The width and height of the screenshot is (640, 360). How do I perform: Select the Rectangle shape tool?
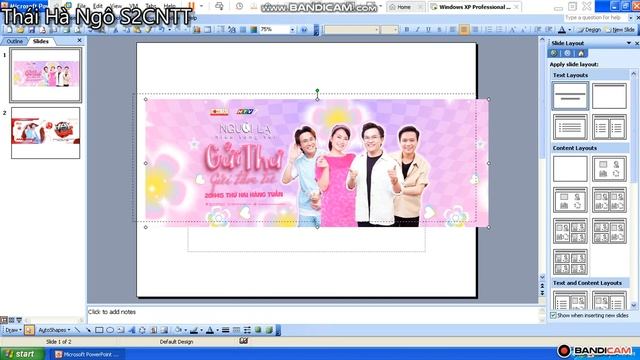point(99,330)
